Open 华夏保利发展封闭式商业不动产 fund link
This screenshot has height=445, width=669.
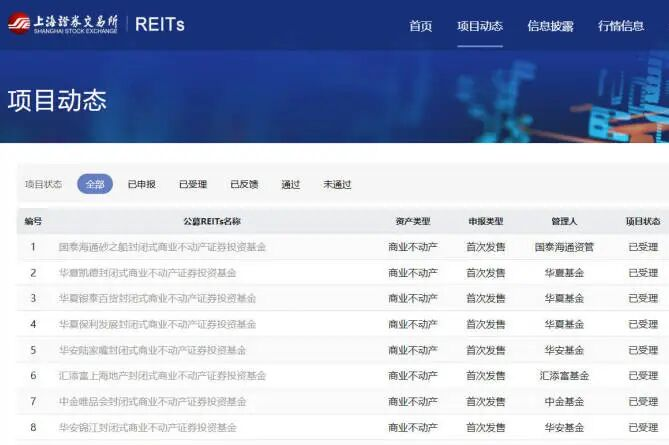point(157,325)
